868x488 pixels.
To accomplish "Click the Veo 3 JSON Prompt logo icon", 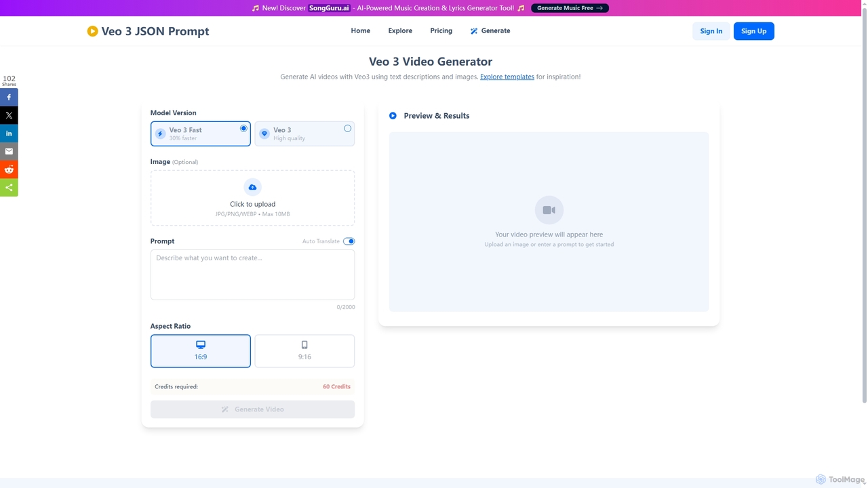I will 92,31.
